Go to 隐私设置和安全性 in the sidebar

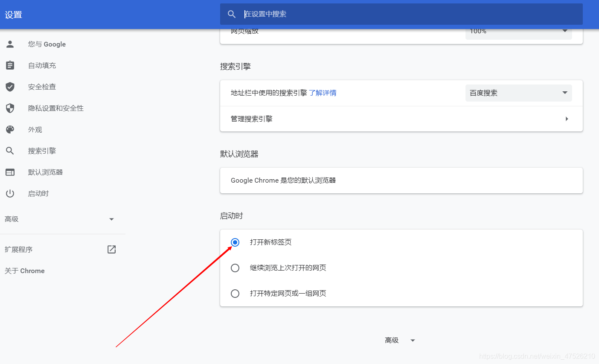point(56,108)
